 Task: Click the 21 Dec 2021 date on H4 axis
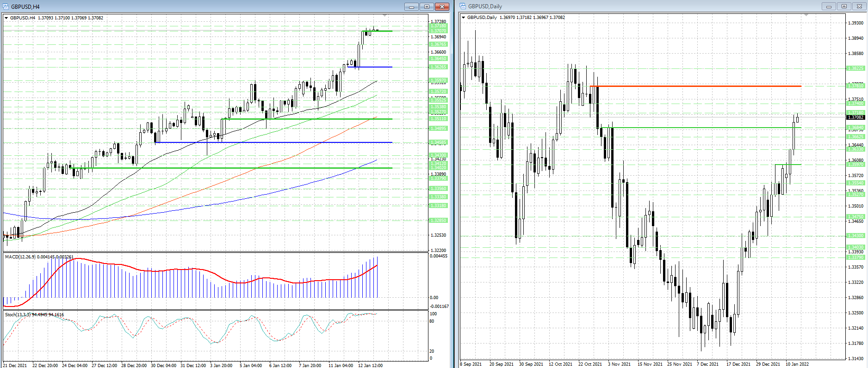(x=15, y=365)
